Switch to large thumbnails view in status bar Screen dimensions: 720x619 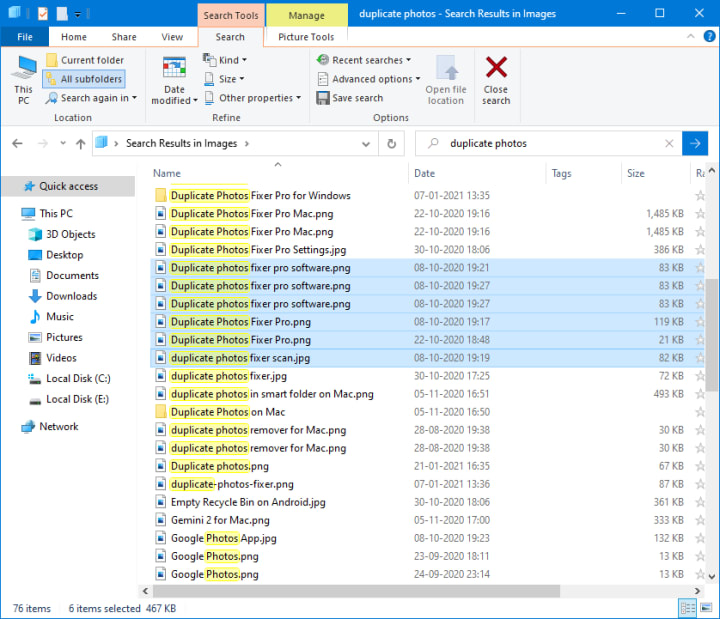coord(706,608)
